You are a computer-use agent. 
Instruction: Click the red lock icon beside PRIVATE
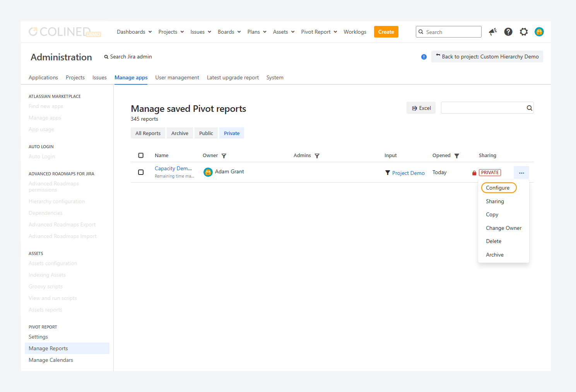click(x=474, y=173)
